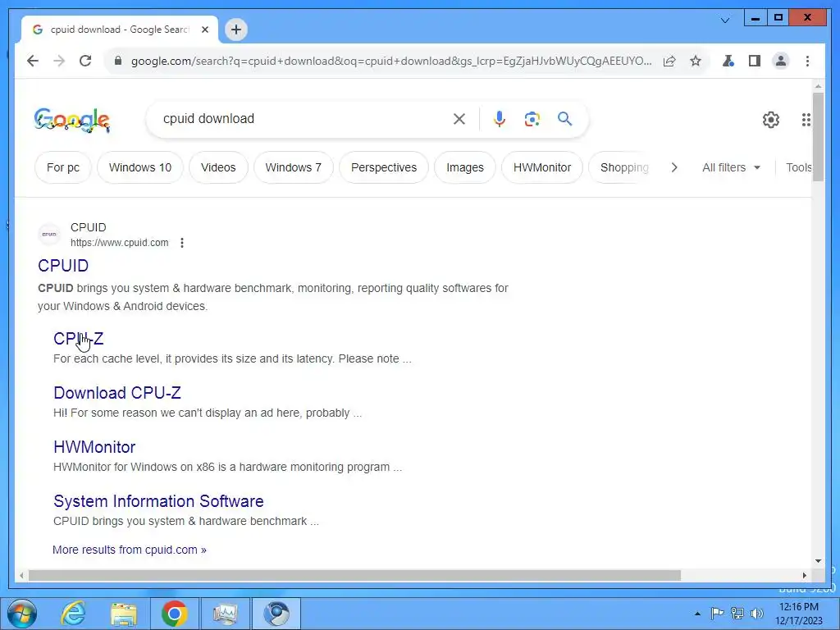Click the horizontal scroll right arrow

tap(804, 575)
